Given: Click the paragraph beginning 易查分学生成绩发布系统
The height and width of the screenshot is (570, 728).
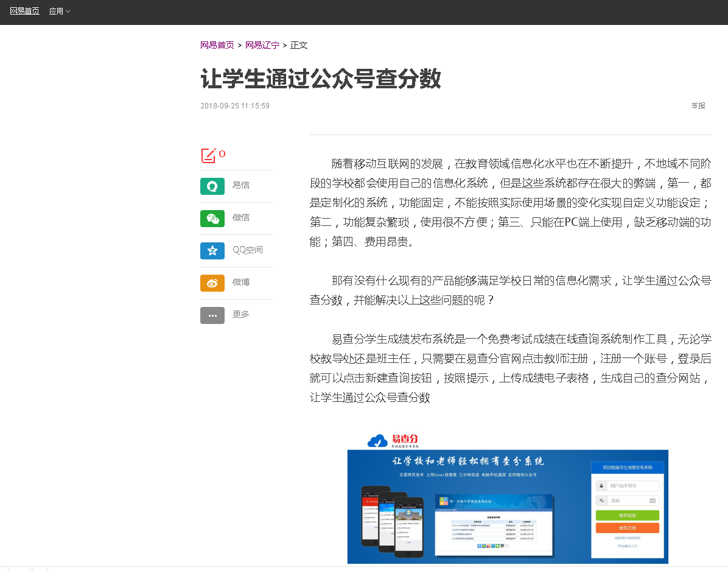Looking at the screenshot, I should coord(511,368).
